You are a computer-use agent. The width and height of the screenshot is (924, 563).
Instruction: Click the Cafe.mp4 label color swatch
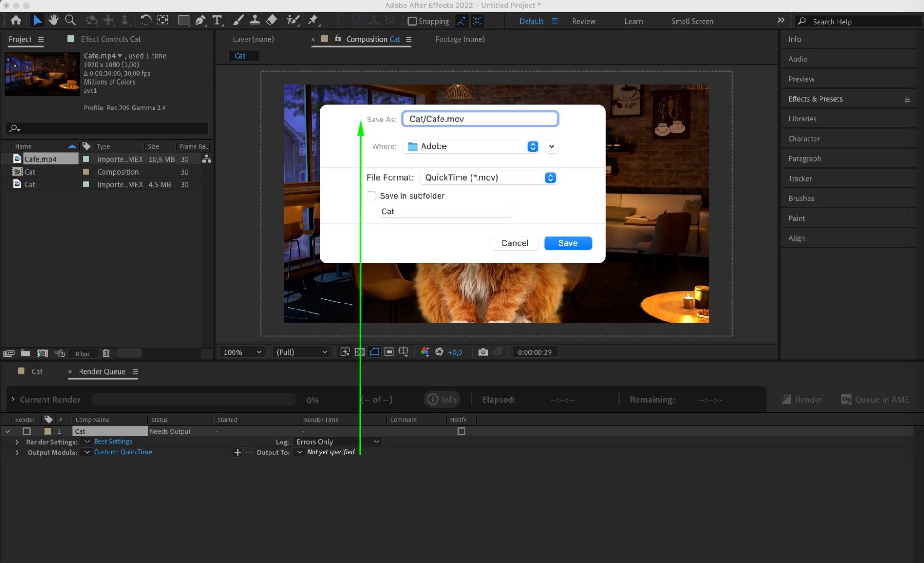[86, 159]
